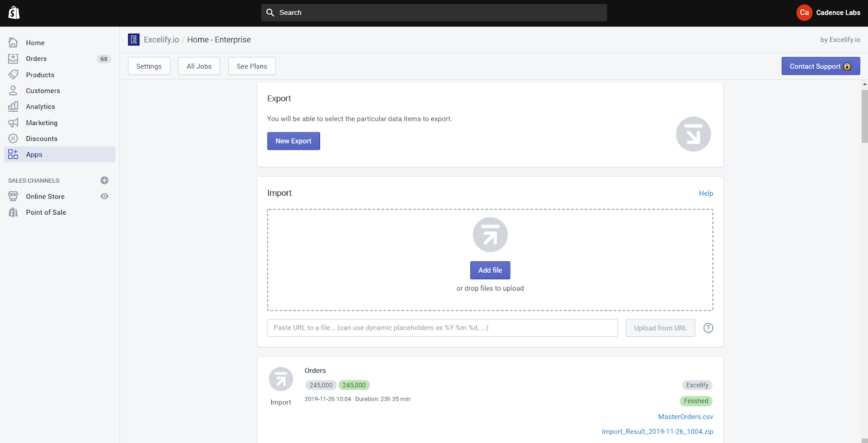868x443 pixels.
Task: Click the SALES CHANNELS heading
Action: [34, 181]
